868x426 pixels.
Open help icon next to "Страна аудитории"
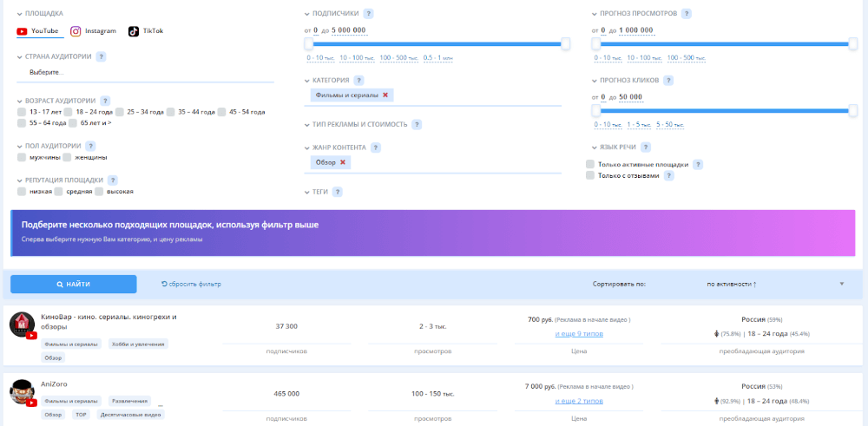coord(101,56)
